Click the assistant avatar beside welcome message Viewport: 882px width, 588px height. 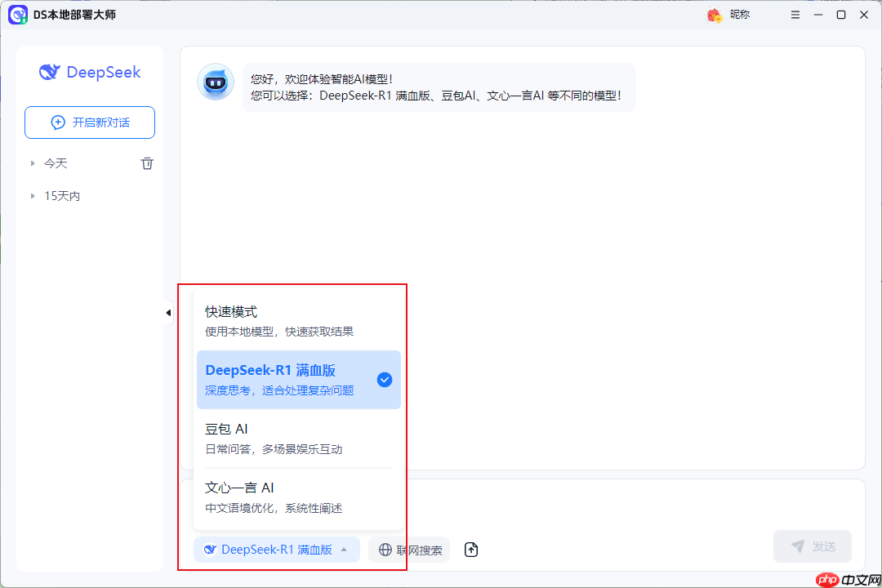[x=215, y=82]
